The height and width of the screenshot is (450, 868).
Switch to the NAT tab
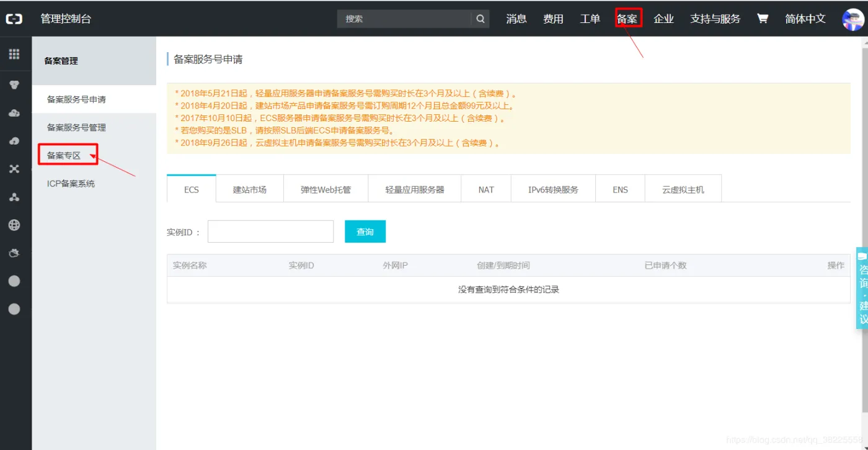486,189
